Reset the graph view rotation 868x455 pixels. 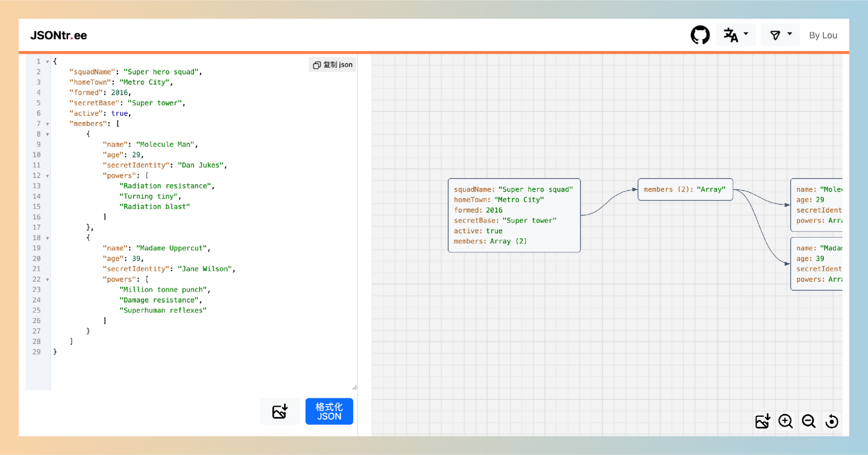click(x=832, y=421)
